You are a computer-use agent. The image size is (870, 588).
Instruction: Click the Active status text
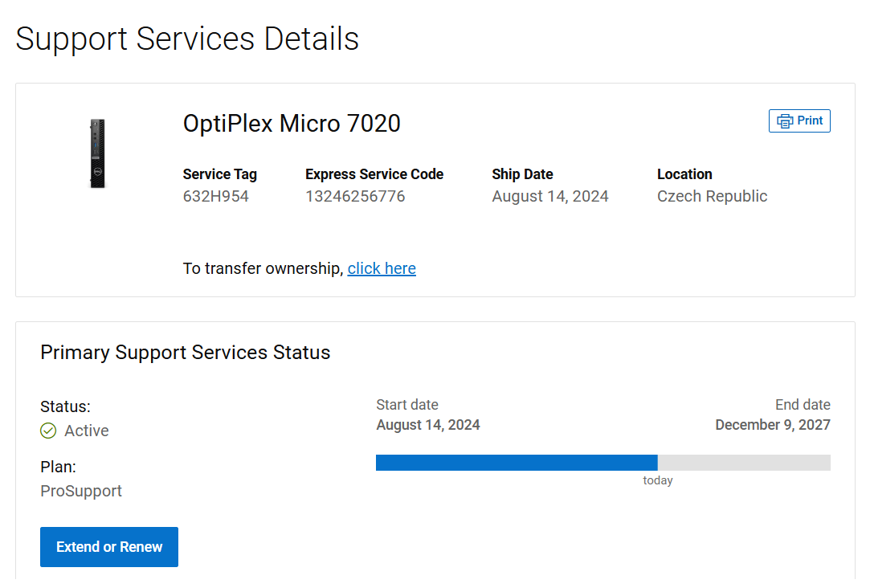click(87, 431)
